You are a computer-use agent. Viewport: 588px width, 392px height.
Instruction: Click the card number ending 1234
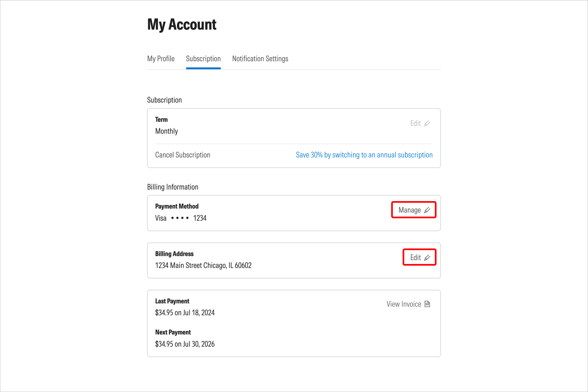click(200, 218)
